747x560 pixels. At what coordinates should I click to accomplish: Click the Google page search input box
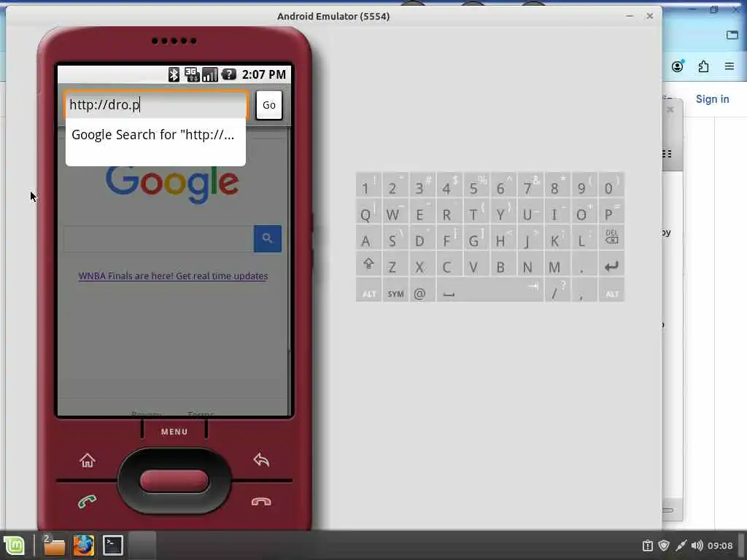click(158, 238)
